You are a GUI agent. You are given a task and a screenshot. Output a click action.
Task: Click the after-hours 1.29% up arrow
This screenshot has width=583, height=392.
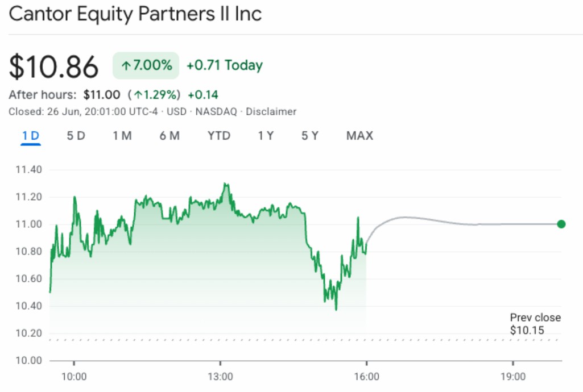click(x=138, y=95)
